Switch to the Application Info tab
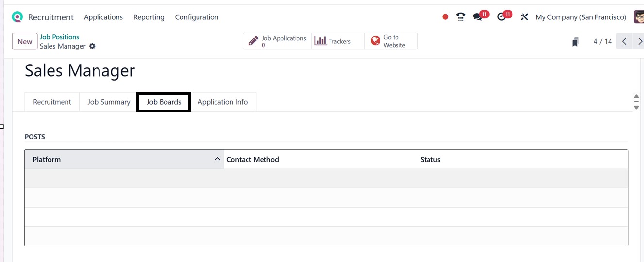The image size is (644, 262). tap(222, 102)
